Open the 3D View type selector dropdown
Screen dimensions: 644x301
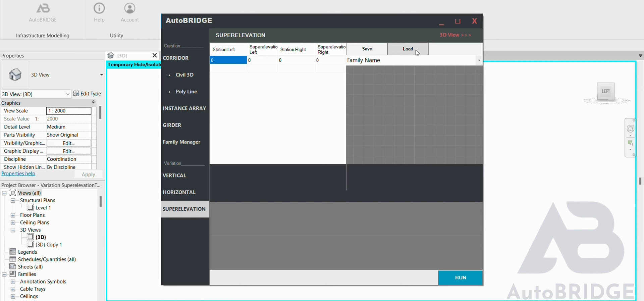click(x=101, y=74)
